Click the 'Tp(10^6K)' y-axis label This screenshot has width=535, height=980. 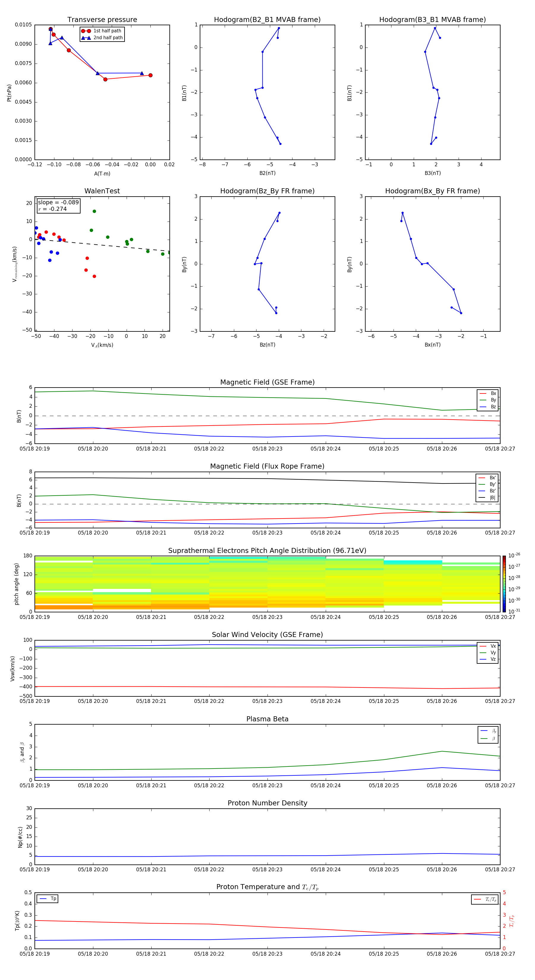[17, 921]
